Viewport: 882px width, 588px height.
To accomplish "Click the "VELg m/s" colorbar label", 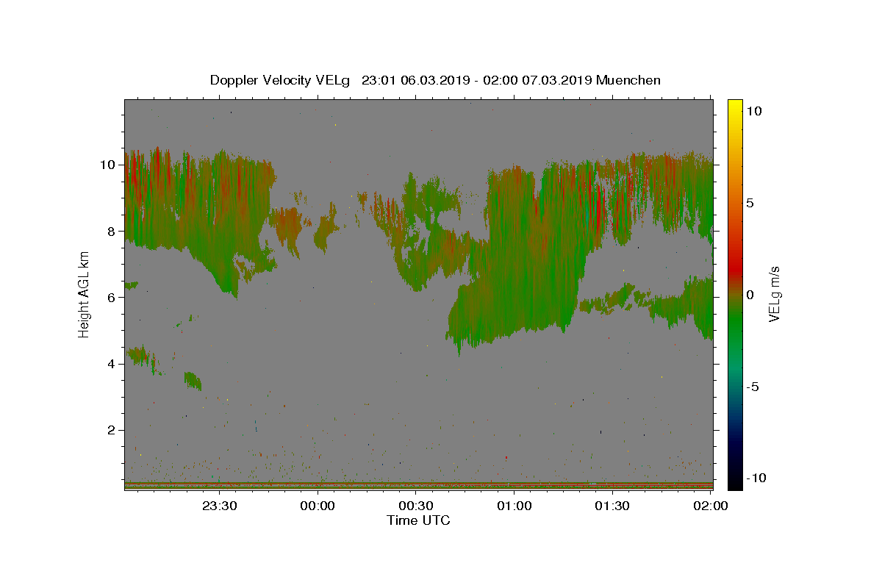I will click(774, 294).
